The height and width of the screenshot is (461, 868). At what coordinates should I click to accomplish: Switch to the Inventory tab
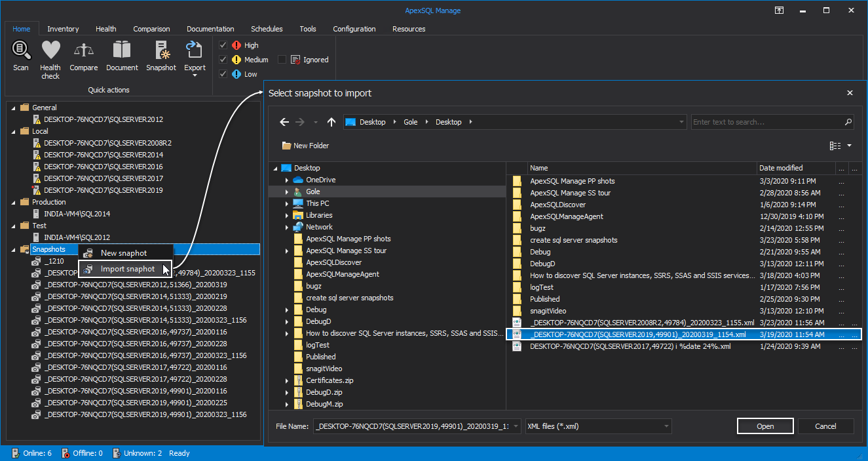coord(63,29)
